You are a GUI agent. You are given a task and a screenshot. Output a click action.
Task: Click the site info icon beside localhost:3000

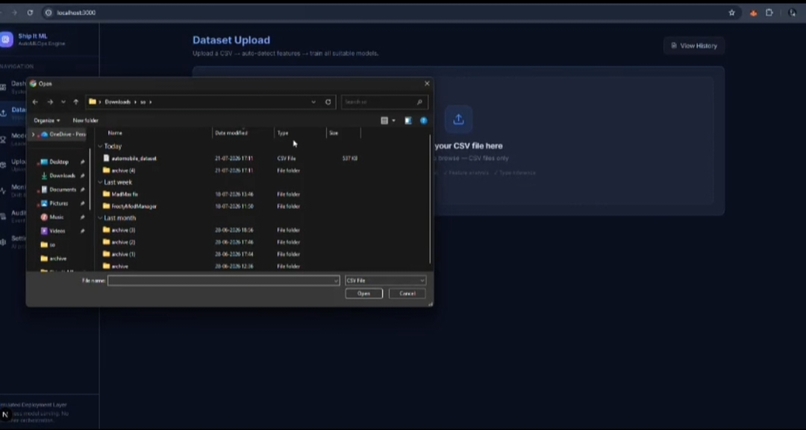(48, 13)
